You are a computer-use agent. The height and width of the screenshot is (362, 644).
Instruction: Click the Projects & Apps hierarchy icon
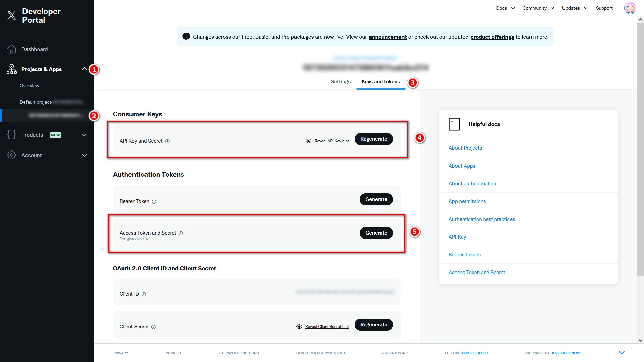(12, 69)
